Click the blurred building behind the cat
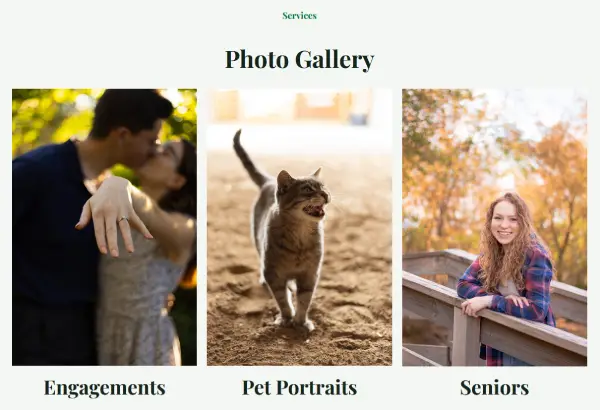 [298, 105]
